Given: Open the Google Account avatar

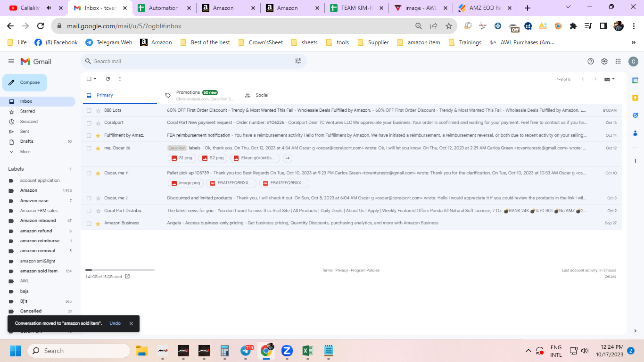Looking at the screenshot, I should tap(633, 61).
